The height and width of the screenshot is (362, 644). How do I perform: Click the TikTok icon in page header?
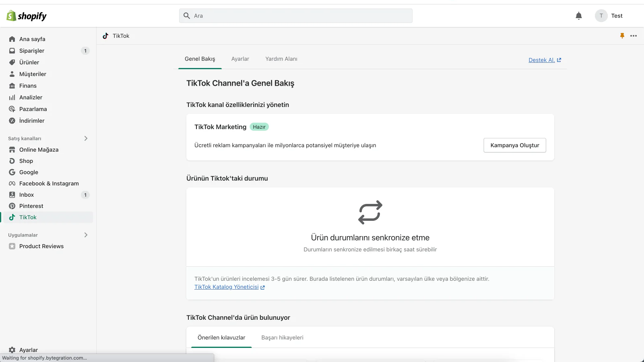pos(105,36)
